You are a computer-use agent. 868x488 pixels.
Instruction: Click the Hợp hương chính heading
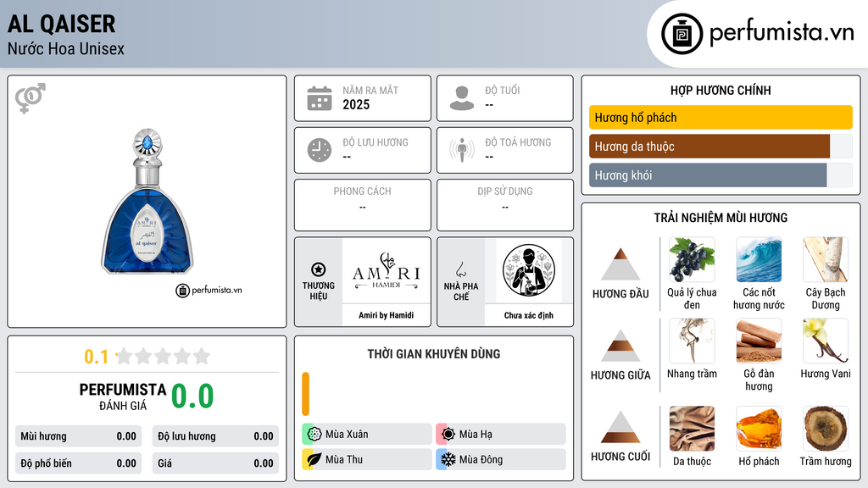click(721, 90)
